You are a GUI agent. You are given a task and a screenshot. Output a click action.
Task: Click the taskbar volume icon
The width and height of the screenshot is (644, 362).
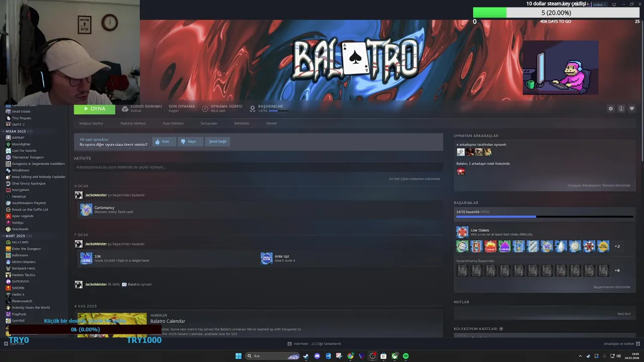(x=618, y=356)
